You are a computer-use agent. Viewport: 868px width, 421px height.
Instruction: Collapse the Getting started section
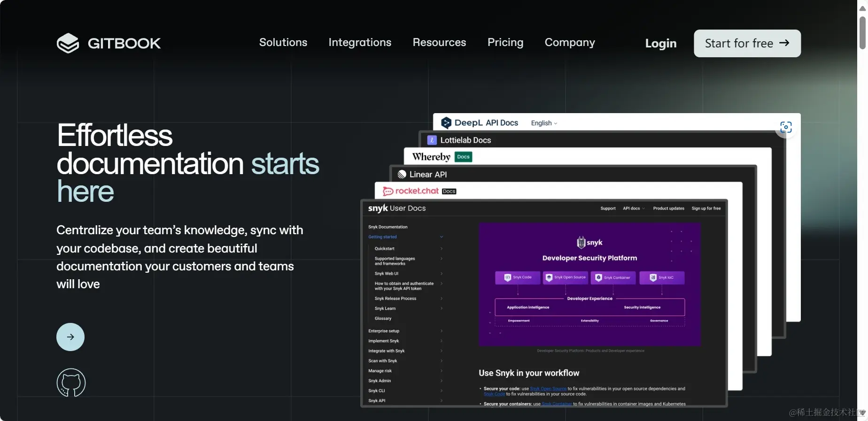[x=441, y=237]
